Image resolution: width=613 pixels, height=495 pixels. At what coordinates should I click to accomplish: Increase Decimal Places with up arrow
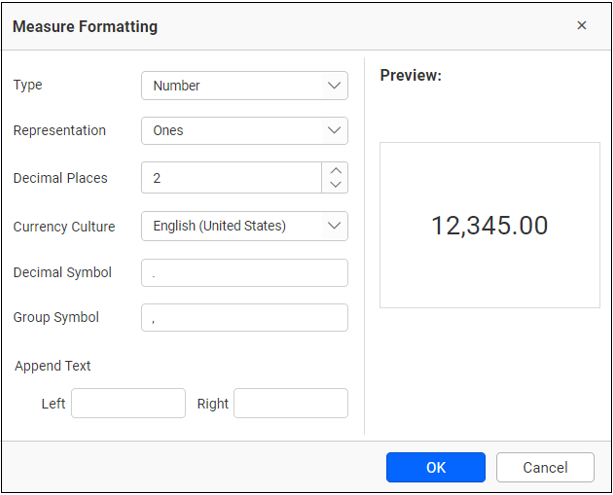click(x=335, y=171)
